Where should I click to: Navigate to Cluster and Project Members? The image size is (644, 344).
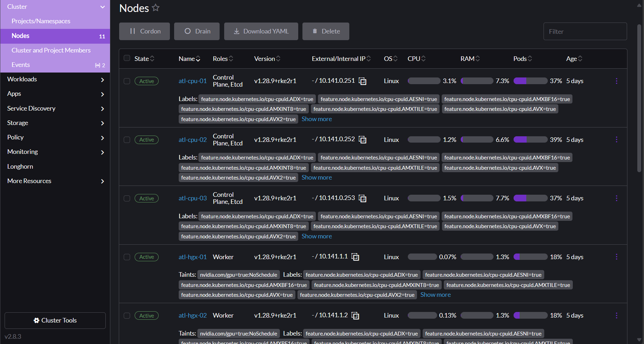(x=51, y=50)
